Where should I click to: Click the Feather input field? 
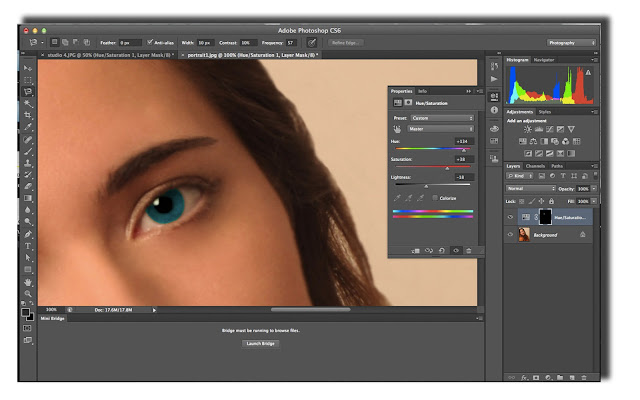[x=130, y=42]
